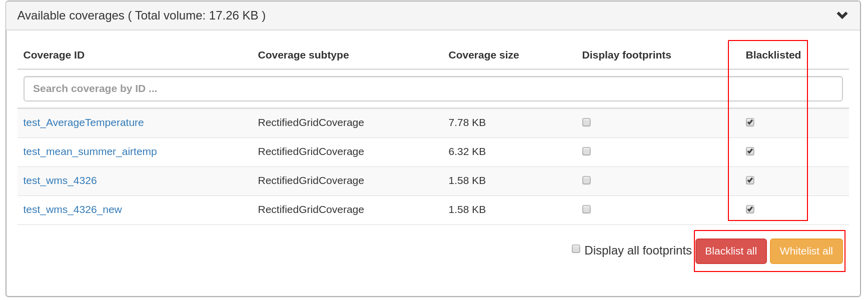Uncheck Blacklisted for test_wms_4326
868x300 pixels.
pyautogui.click(x=750, y=180)
